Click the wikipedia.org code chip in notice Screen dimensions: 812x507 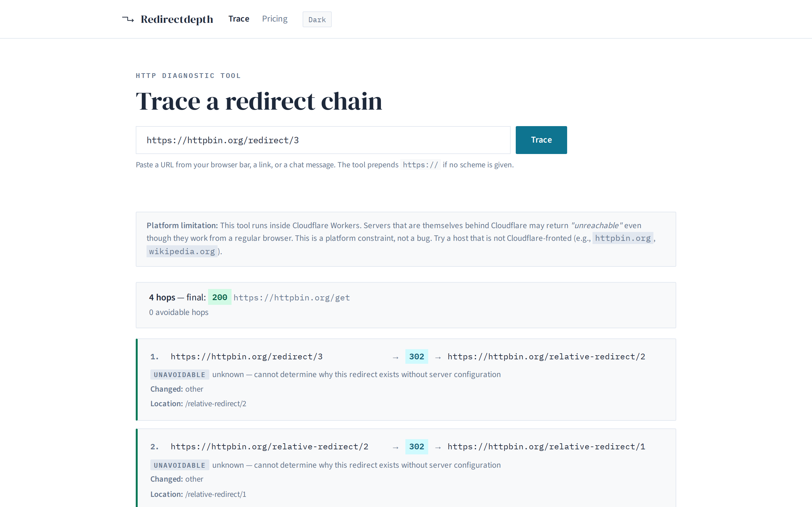click(x=182, y=252)
